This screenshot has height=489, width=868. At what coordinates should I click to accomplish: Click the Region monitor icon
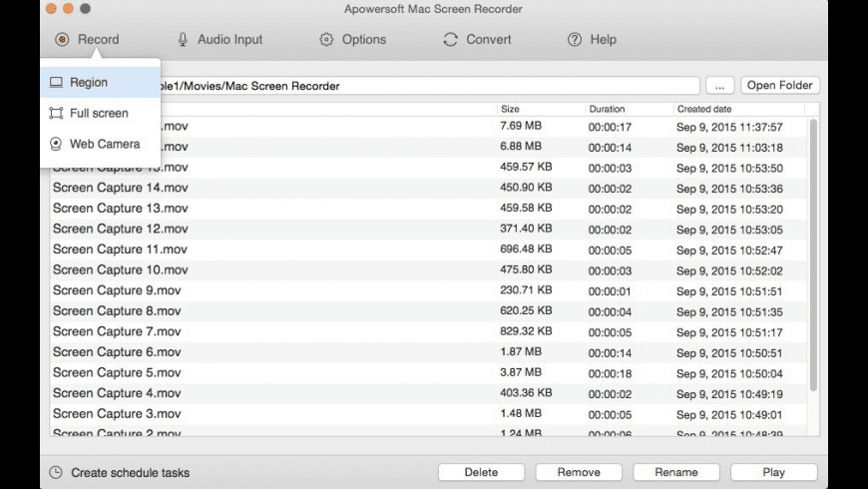(56, 83)
